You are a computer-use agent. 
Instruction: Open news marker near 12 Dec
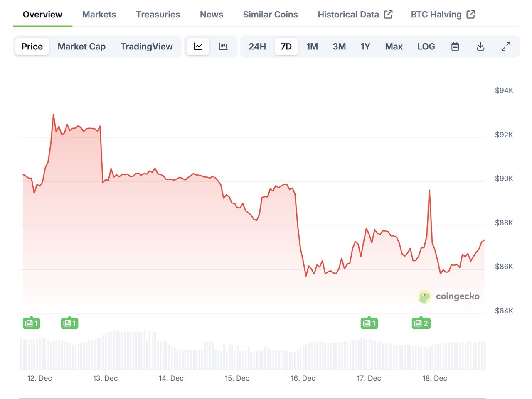tap(32, 323)
